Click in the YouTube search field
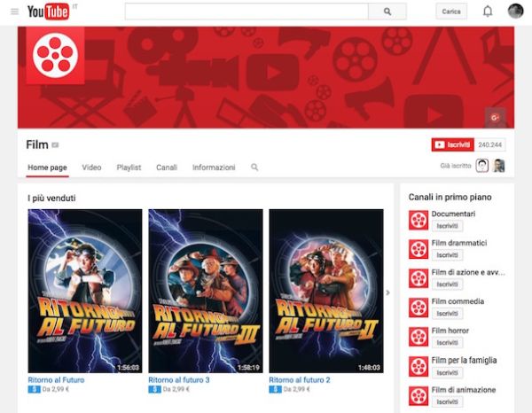 [x=246, y=12]
